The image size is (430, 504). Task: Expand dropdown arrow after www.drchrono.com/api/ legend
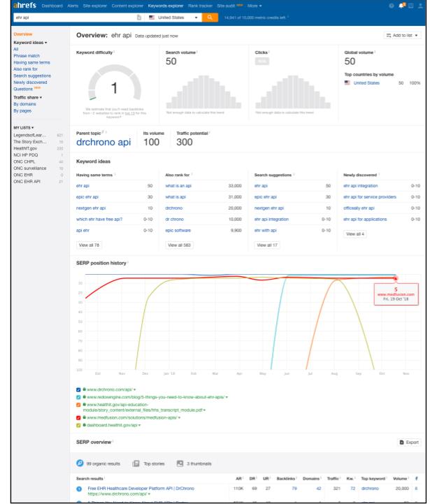tap(134, 389)
